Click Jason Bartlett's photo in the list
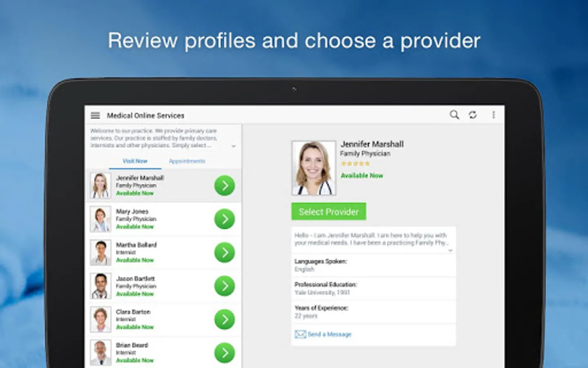 (x=100, y=286)
